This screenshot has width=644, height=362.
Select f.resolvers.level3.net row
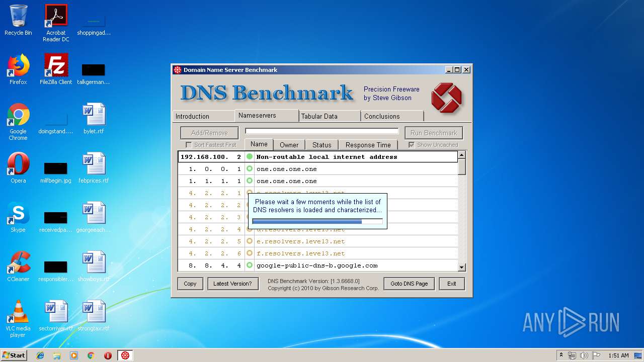[318, 253]
